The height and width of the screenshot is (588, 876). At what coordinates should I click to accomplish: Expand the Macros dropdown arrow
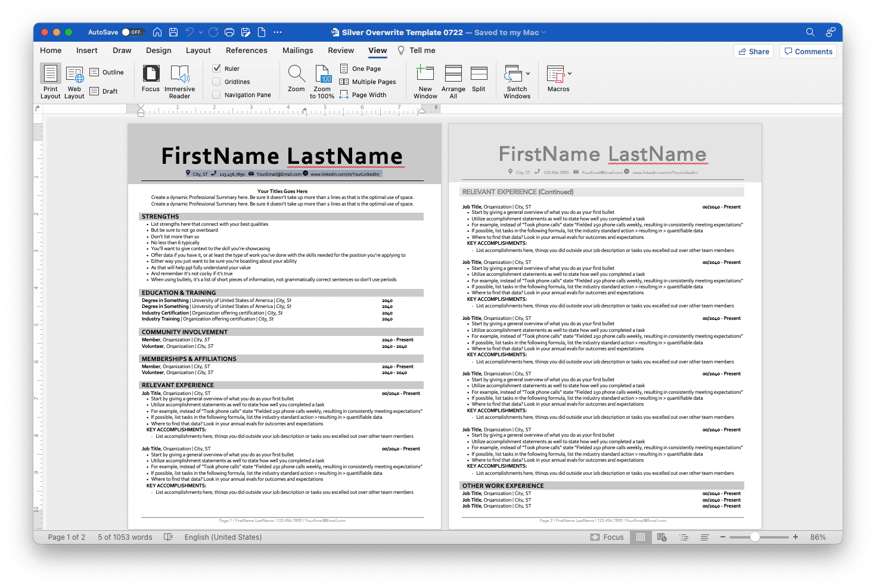(x=570, y=74)
